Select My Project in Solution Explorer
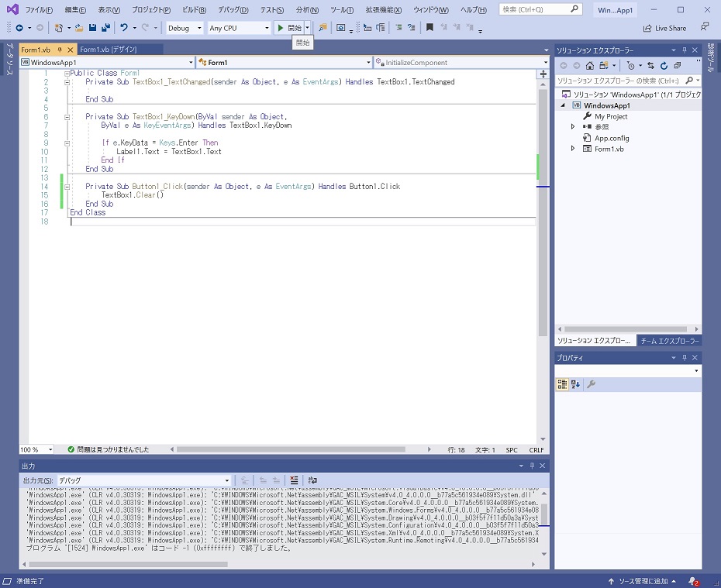Viewport: 721px width, 588px height. pos(611,116)
